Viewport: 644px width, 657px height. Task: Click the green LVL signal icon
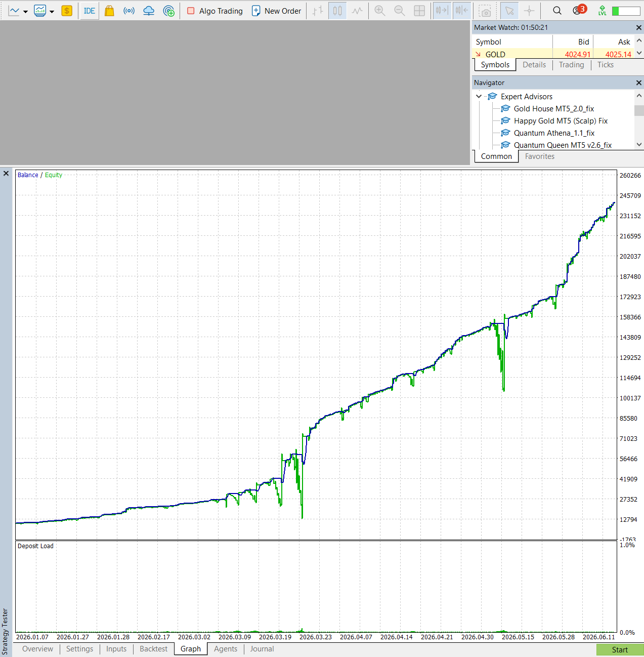pos(602,11)
